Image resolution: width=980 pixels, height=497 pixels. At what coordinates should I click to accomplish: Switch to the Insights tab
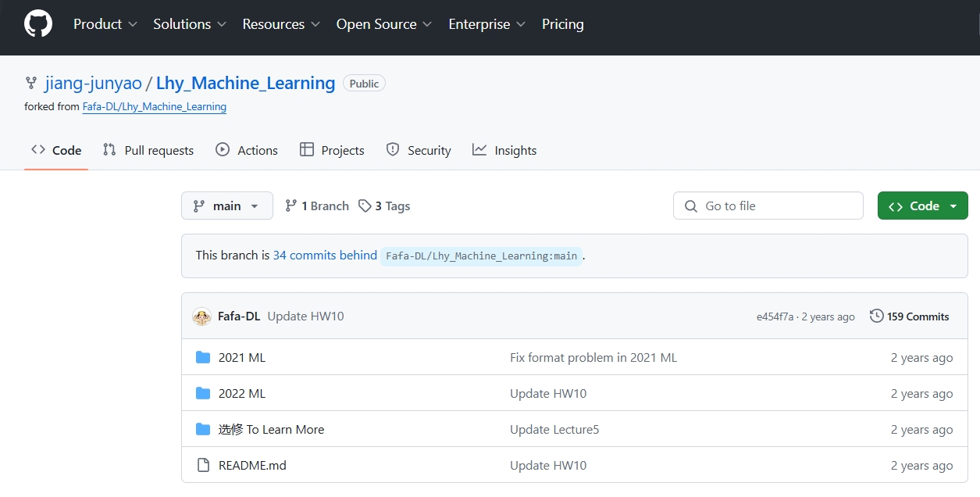point(504,150)
